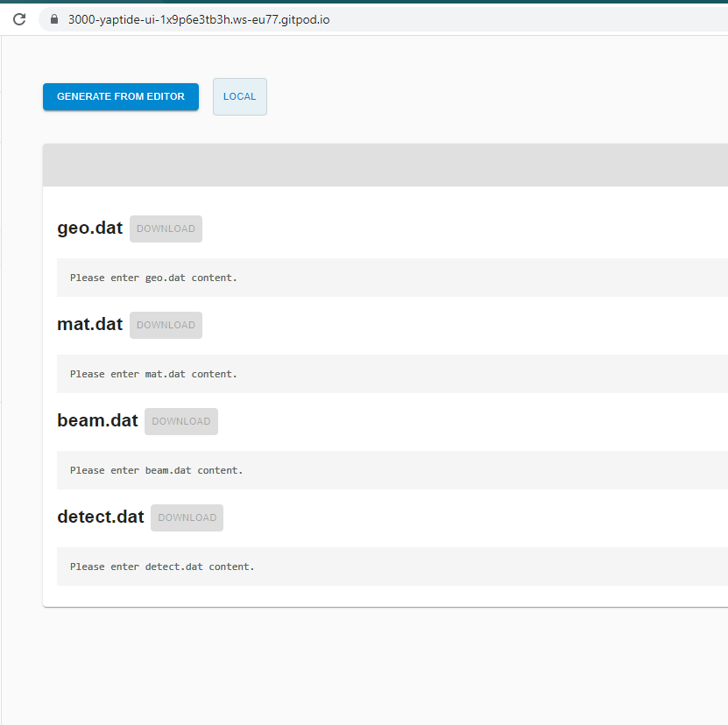The width and height of the screenshot is (728, 725).
Task: Download the detect.dat file
Action: [x=187, y=517]
